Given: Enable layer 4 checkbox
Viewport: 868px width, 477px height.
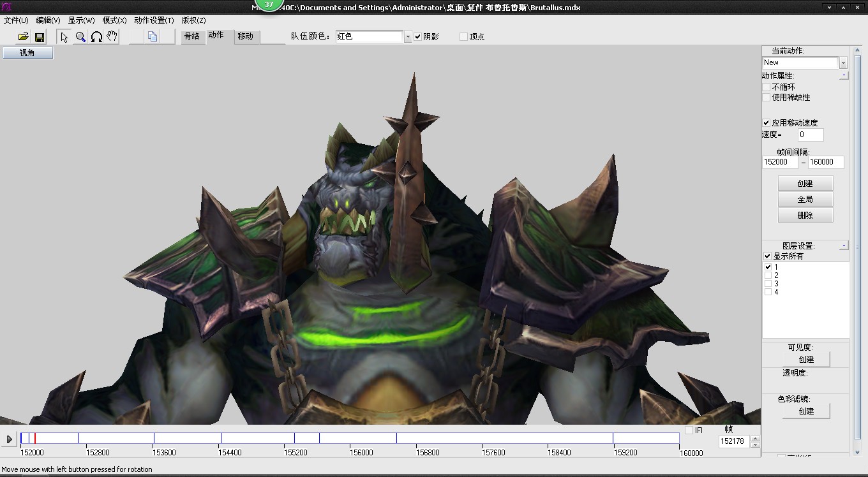Looking at the screenshot, I should [x=768, y=292].
